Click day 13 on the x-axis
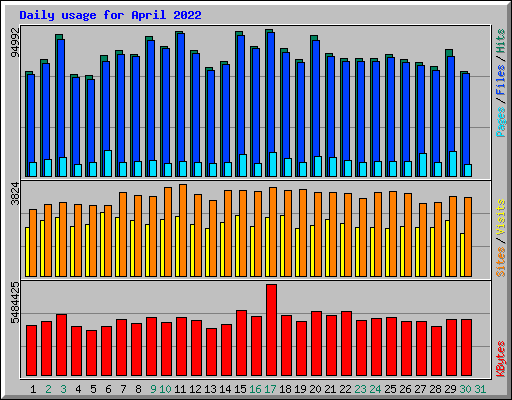Screen dimensions: 512x400 [210, 389]
